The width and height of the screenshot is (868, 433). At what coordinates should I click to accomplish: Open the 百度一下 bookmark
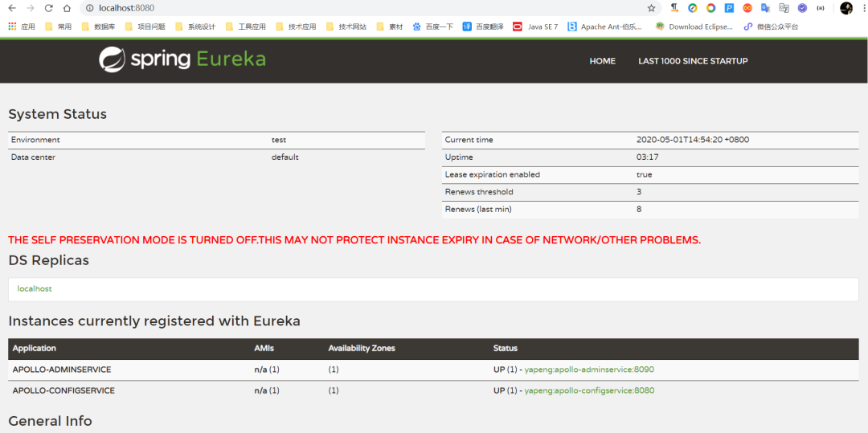pos(433,27)
